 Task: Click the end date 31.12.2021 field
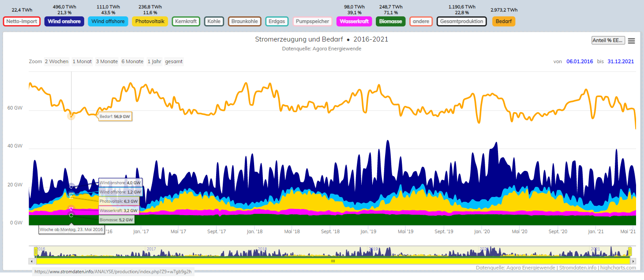(621, 61)
